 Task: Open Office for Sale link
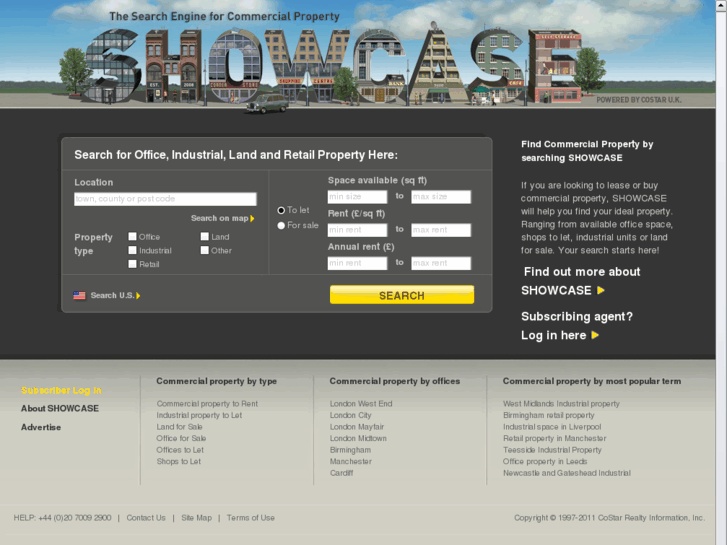click(x=181, y=439)
